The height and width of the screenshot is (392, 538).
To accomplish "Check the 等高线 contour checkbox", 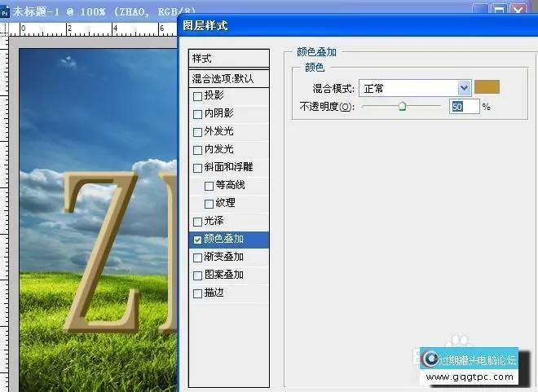I will pos(209,186).
